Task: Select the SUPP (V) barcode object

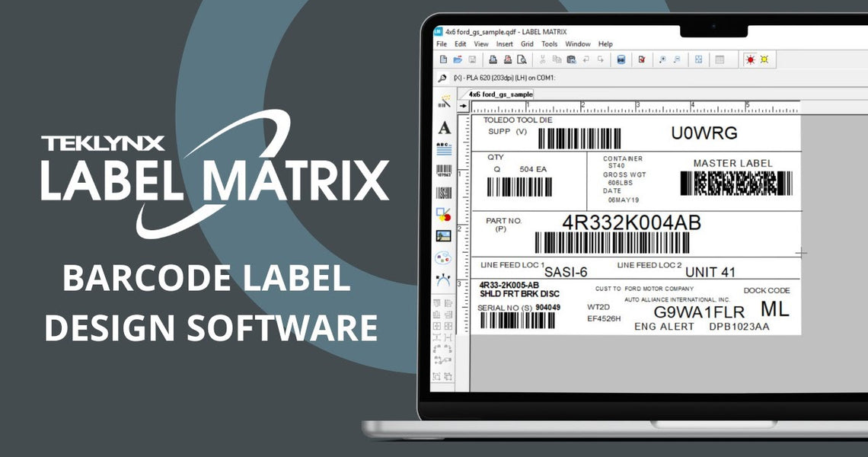Action: [x=579, y=139]
